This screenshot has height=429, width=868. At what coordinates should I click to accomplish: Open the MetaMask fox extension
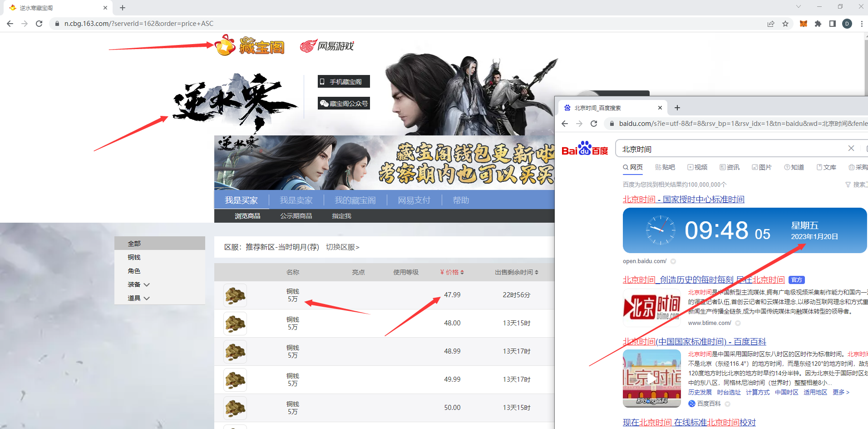804,24
